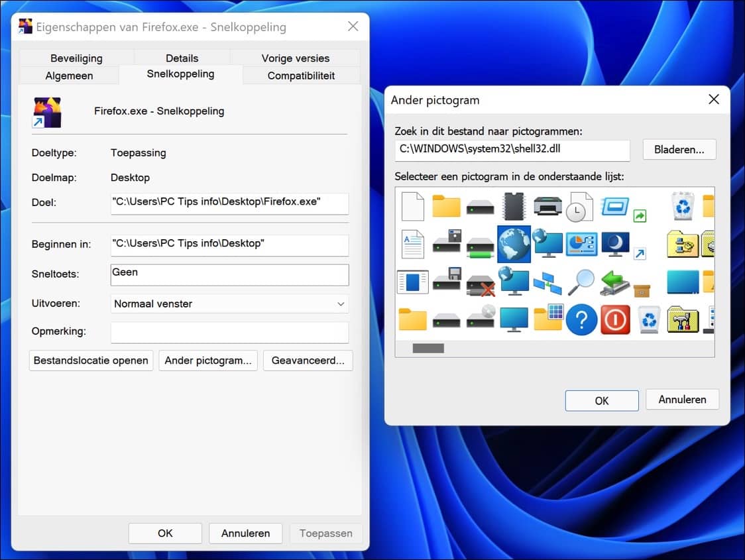Image resolution: width=745 pixels, height=560 pixels.
Task: Click the Bestandslocatie openen button
Action: pyautogui.click(x=91, y=361)
